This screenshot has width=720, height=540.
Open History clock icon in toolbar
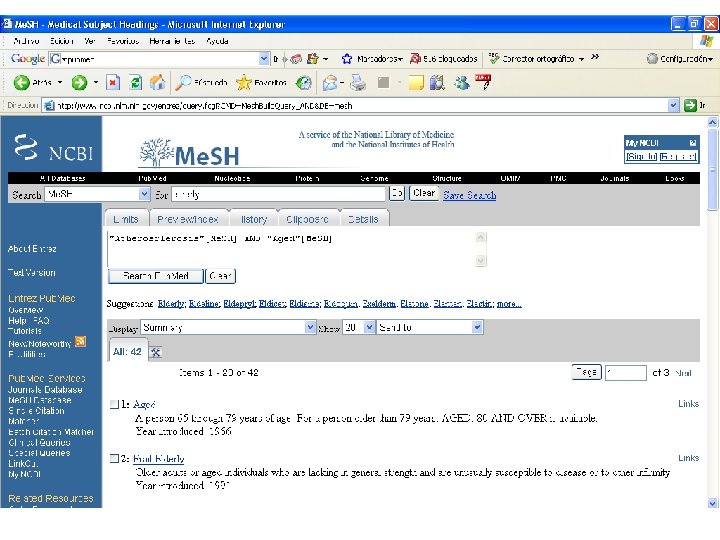pos(304,83)
